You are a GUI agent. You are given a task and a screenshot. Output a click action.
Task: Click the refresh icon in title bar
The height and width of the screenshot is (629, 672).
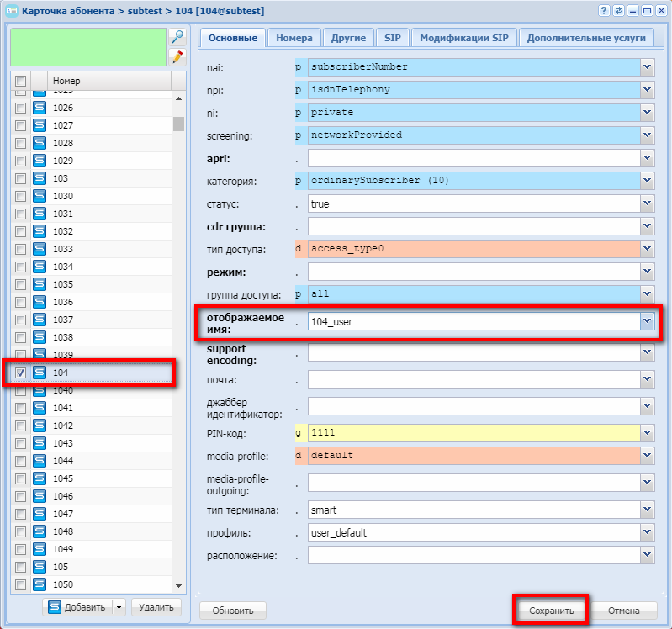pyautogui.click(x=618, y=11)
